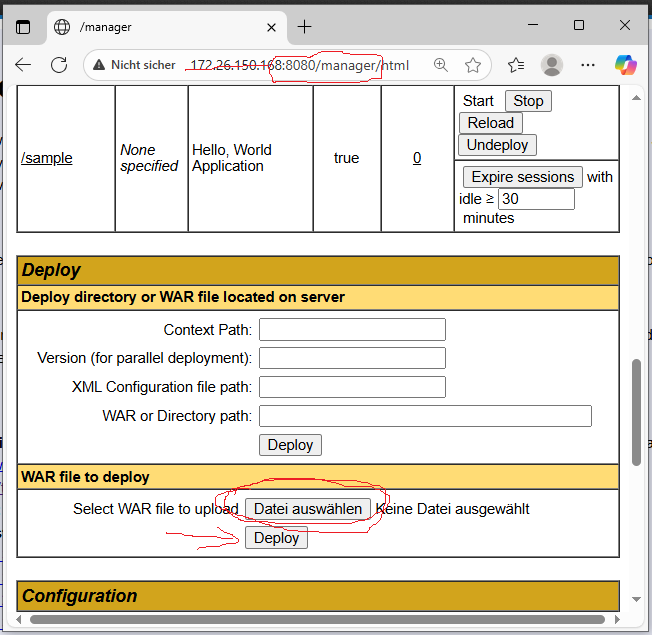Click the Expire sessions button
652x635 pixels.
click(x=523, y=177)
